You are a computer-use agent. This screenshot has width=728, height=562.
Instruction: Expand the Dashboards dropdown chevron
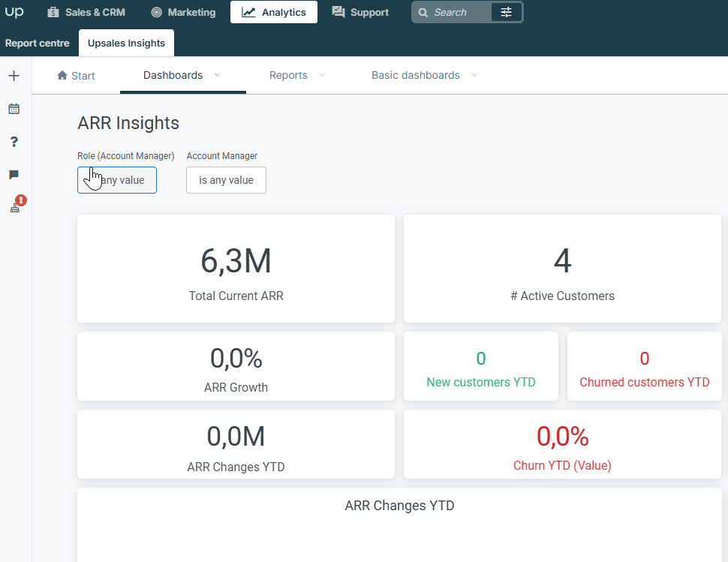(217, 75)
